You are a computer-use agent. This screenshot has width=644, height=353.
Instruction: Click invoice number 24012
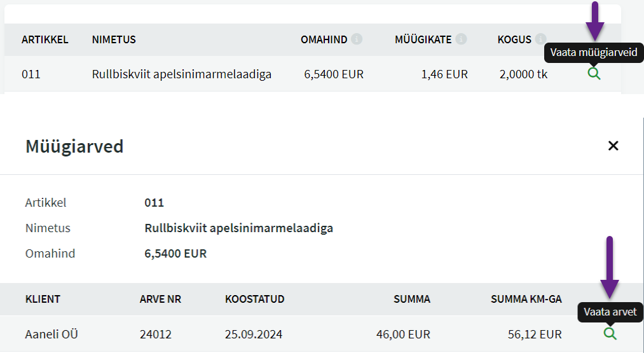point(156,334)
